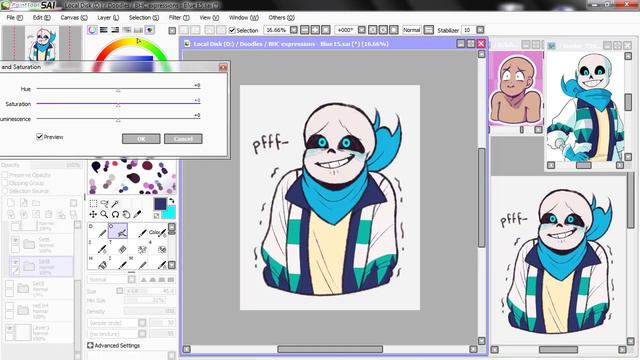Viewport: 640px width, 360px height.
Task: Toggle the transparent color icon
Action: point(157,216)
